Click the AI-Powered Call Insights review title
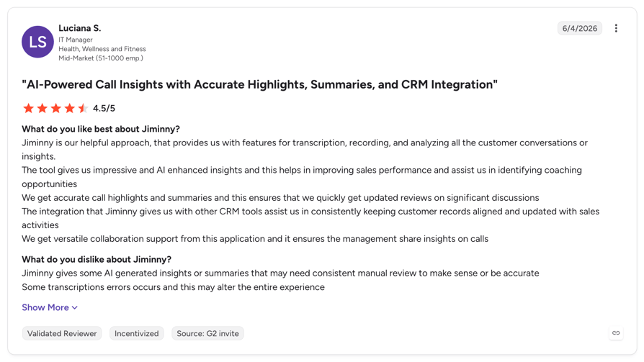The image size is (644, 362). [x=259, y=84]
